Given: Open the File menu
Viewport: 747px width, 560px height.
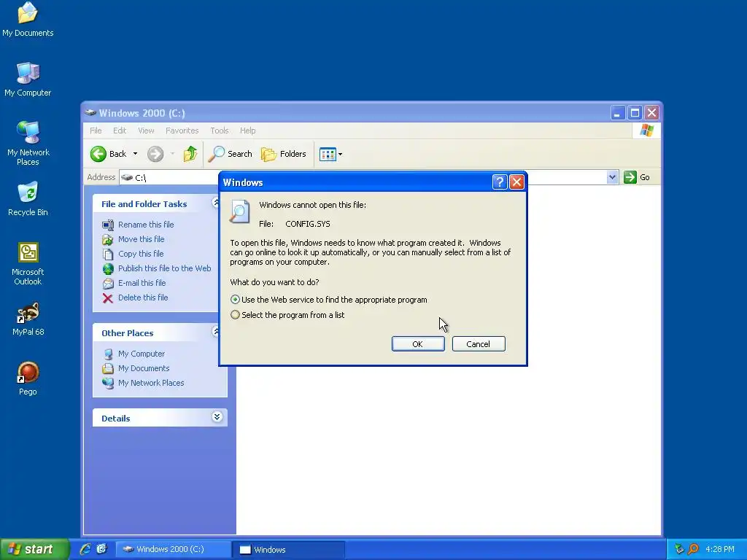Looking at the screenshot, I should pos(96,131).
